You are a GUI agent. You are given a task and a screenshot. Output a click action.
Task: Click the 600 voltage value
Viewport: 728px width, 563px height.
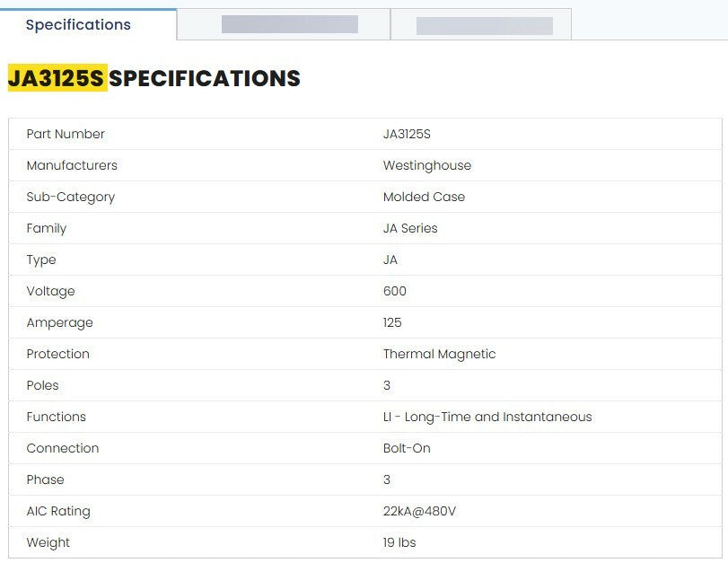coord(394,291)
